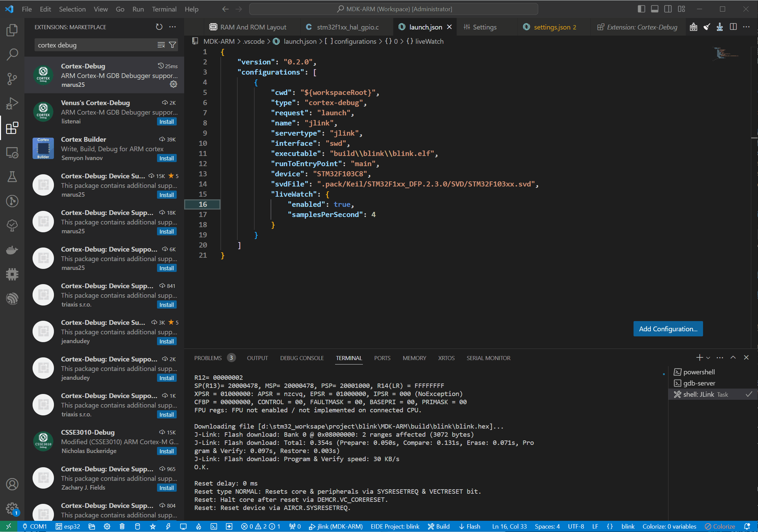Switch to SERIAL MONITOR panel tab

click(x=488, y=358)
